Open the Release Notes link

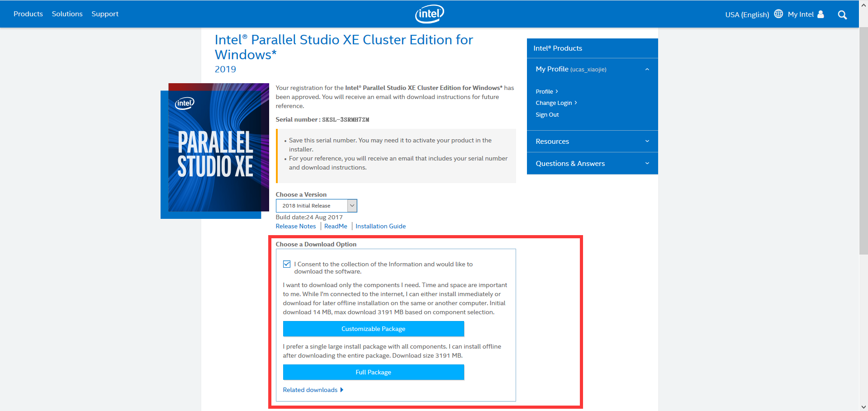click(295, 226)
